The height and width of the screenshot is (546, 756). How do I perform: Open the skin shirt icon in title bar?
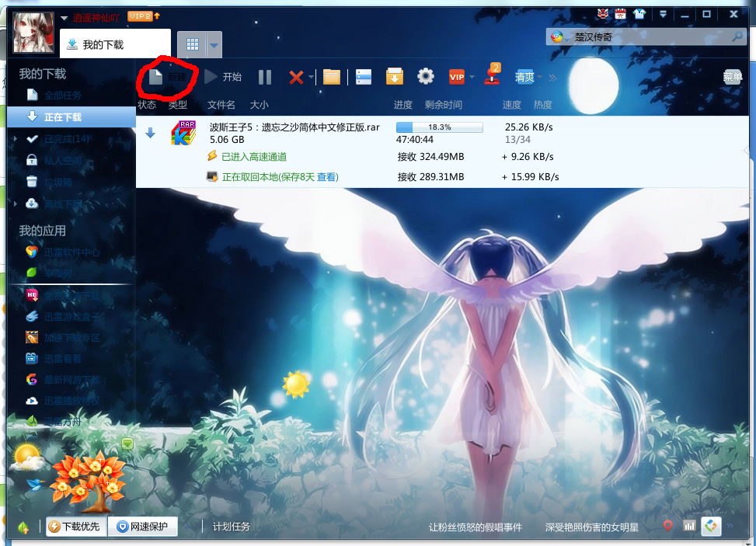[x=639, y=14]
